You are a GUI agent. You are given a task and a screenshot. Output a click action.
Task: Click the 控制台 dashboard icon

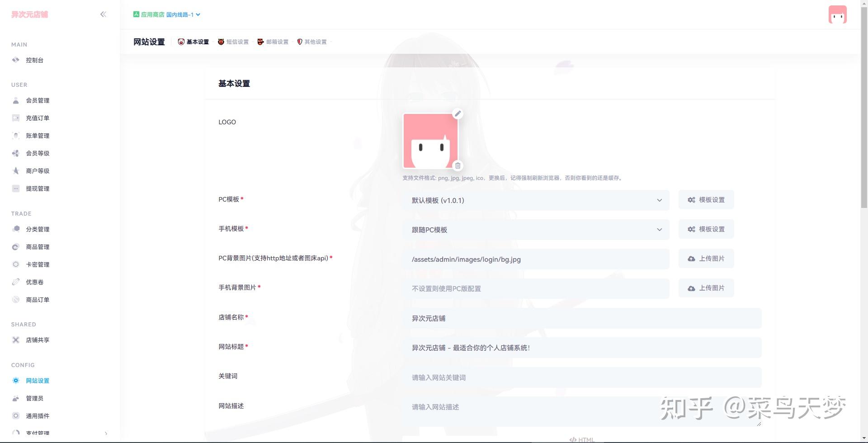(x=16, y=60)
